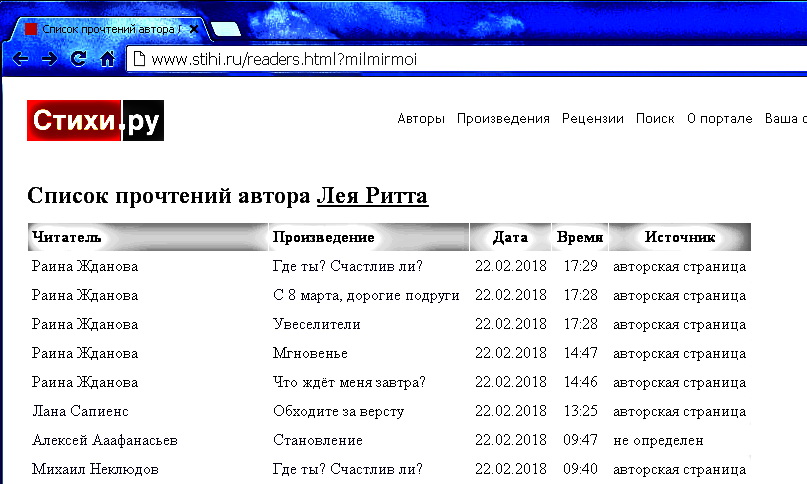
Task: Click the browser back arrow
Action: click(x=20, y=60)
